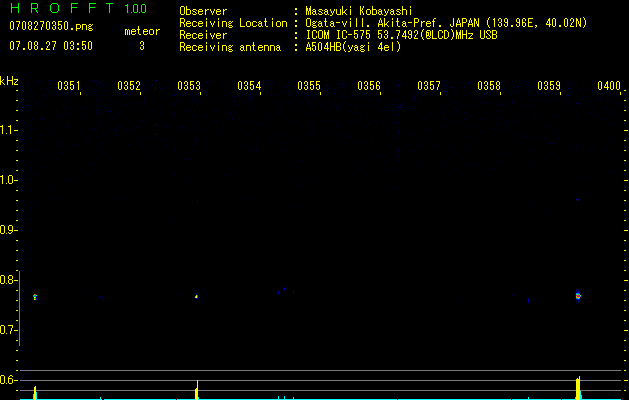Select receiver value ICOM IC-575 53.7492 MHz USB
Viewport: 629px width, 400px height.
click(402, 35)
